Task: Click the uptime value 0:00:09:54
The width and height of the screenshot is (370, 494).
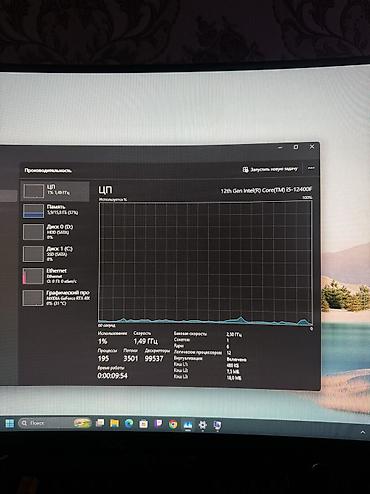Action: click(x=112, y=376)
